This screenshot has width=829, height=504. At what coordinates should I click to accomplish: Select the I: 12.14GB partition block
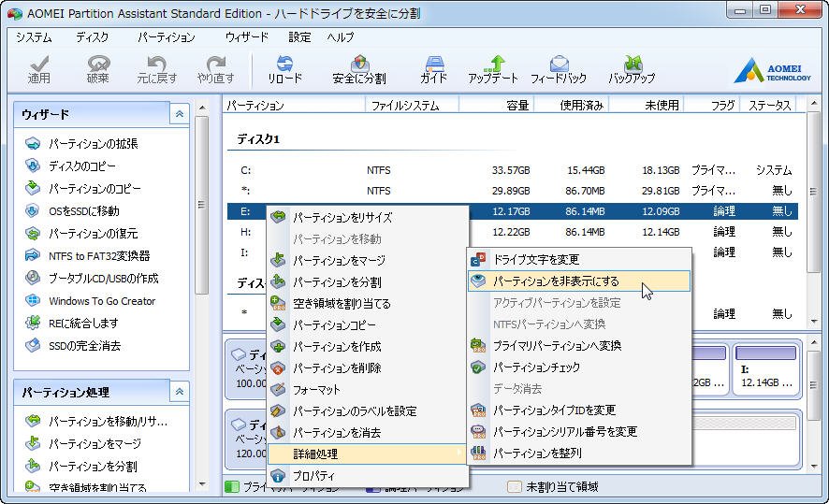click(765, 369)
